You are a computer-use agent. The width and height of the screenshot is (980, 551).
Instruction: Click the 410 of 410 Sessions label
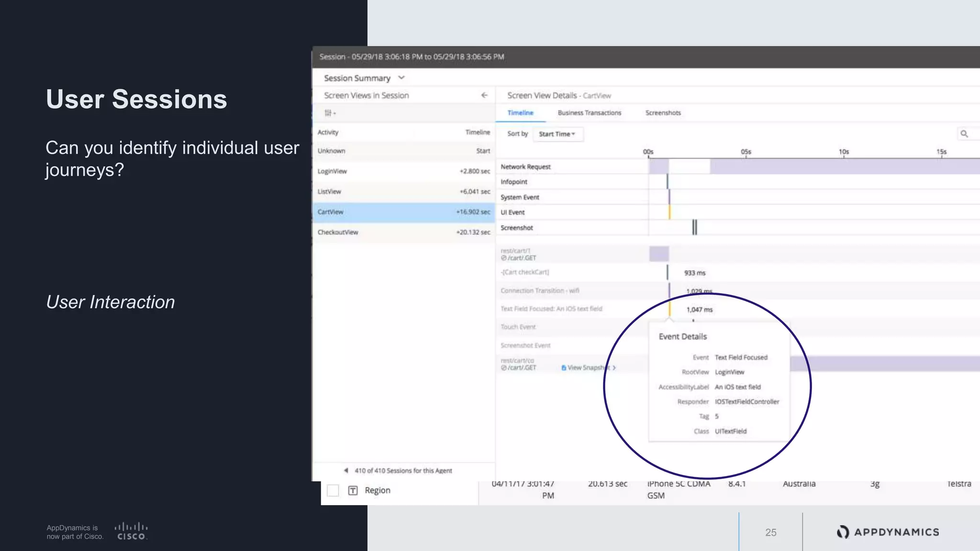403,471
